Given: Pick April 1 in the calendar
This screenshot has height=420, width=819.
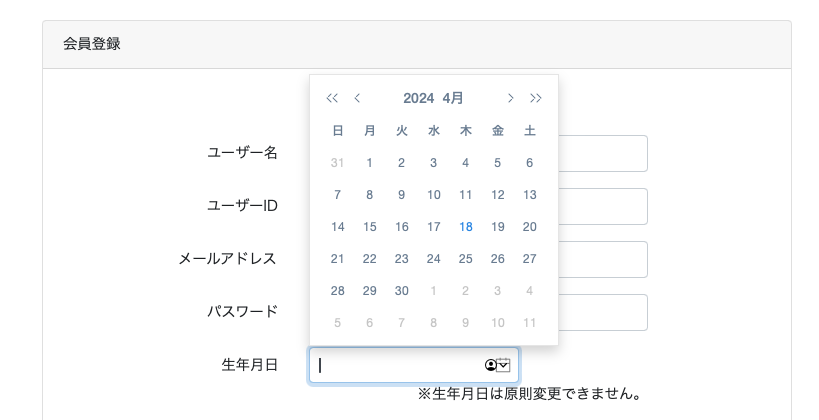Looking at the screenshot, I should click(369, 163).
